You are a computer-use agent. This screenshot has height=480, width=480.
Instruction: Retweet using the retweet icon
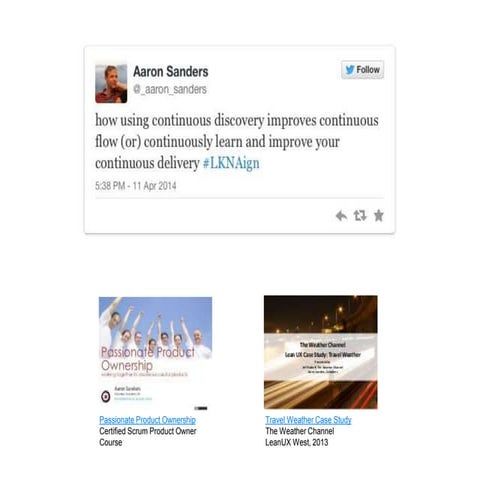(x=360, y=216)
